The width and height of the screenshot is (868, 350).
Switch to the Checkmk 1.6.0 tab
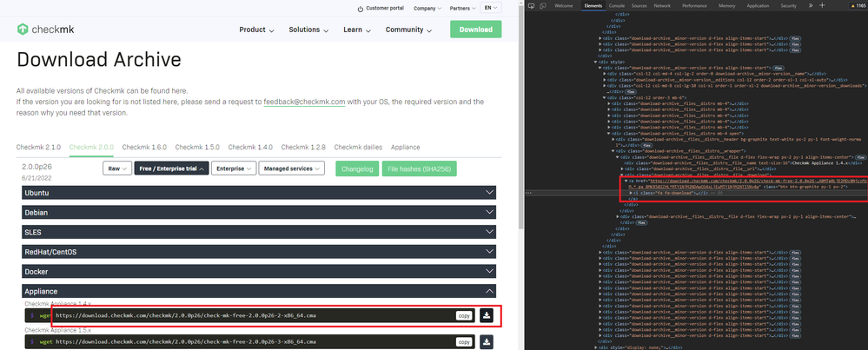144,147
